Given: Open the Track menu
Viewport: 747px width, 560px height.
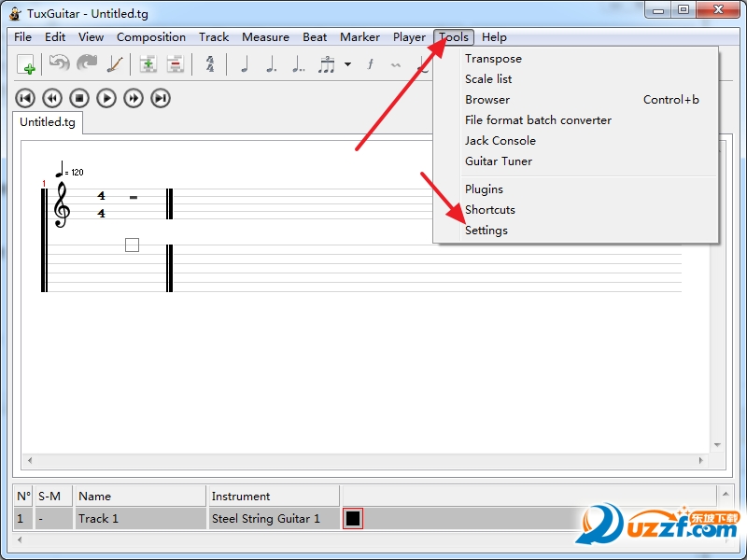Looking at the screenshot, I should pos(214,37).
